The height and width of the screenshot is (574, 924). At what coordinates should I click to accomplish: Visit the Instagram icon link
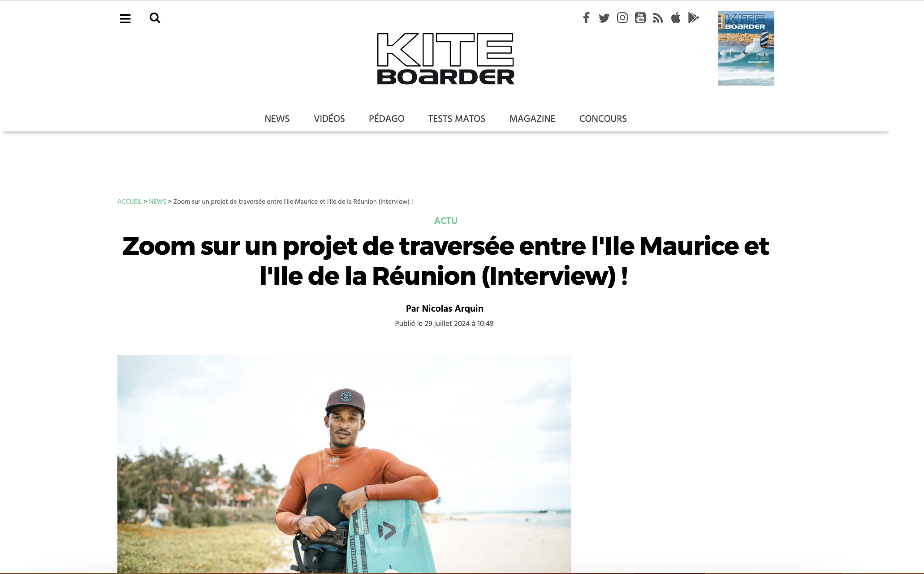point(622,17)
